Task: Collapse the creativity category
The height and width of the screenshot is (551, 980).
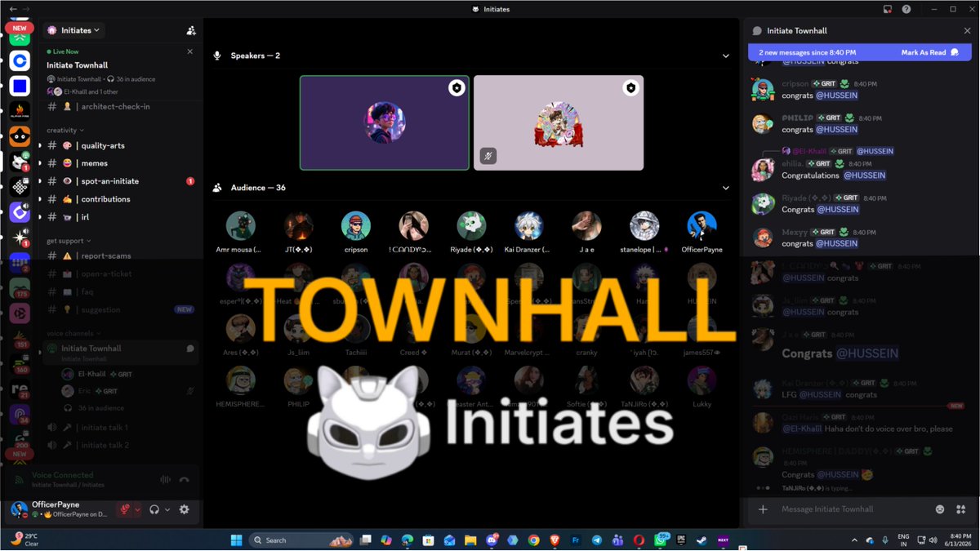Action: coord(65,131)
